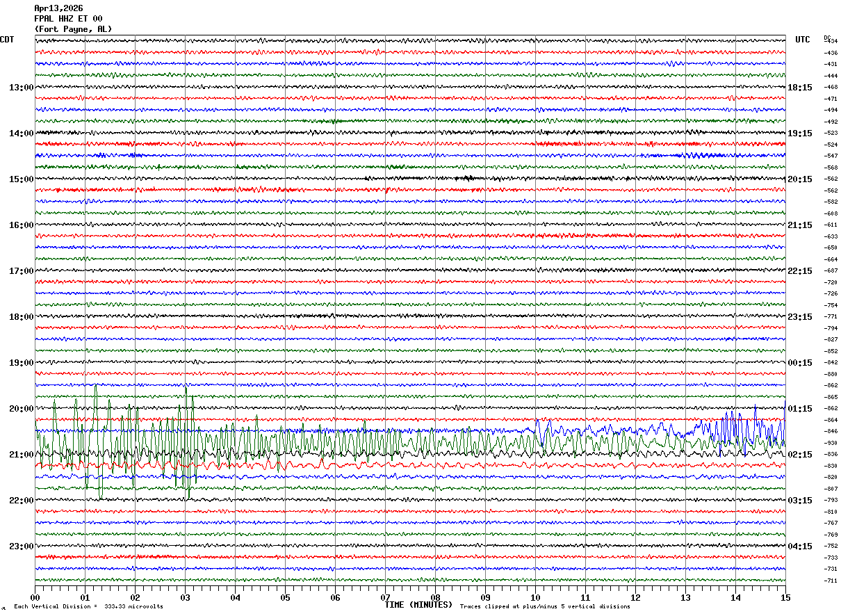Click the TIME (MINUTES) axis title
The image size is (841, 616).
[418, 605]
